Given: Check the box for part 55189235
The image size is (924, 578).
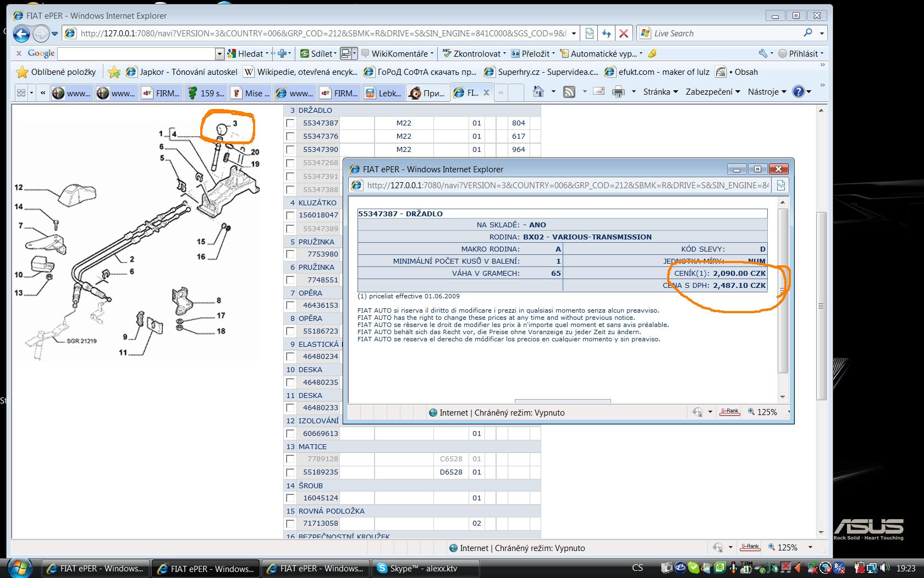Looking at the screenshot, I should (290, 472).
